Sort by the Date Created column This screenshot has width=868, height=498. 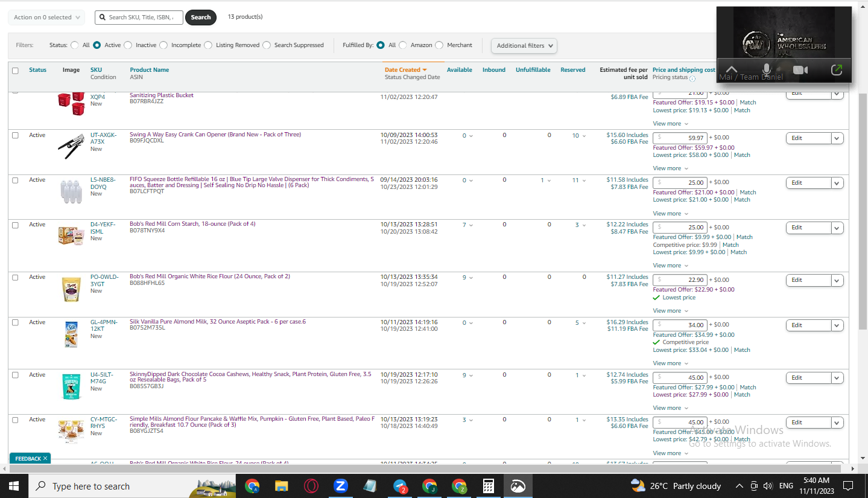[x=406, y=70]
